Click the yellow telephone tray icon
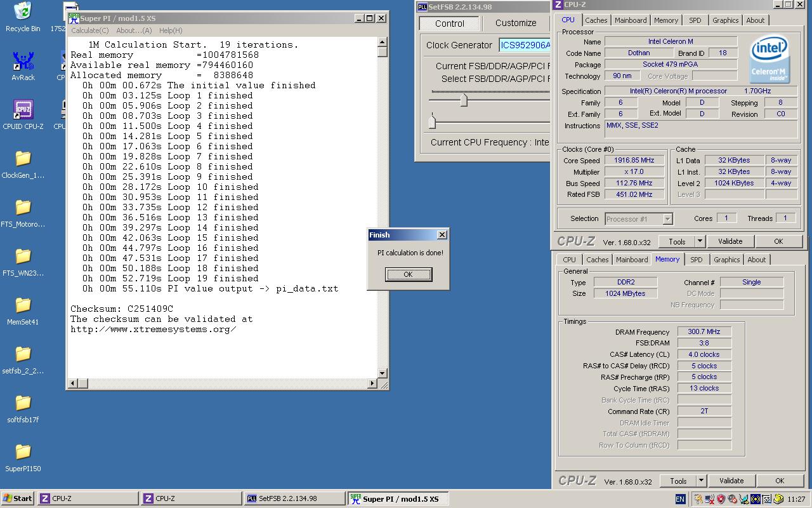812x508 pixels. click(x=778, y=499)
